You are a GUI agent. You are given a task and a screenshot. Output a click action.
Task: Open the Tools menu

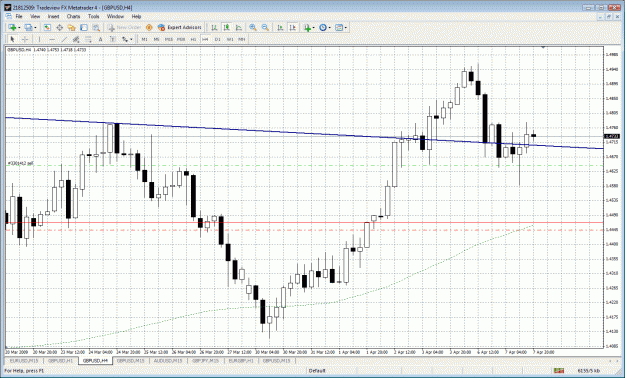(x=94, y=16)
